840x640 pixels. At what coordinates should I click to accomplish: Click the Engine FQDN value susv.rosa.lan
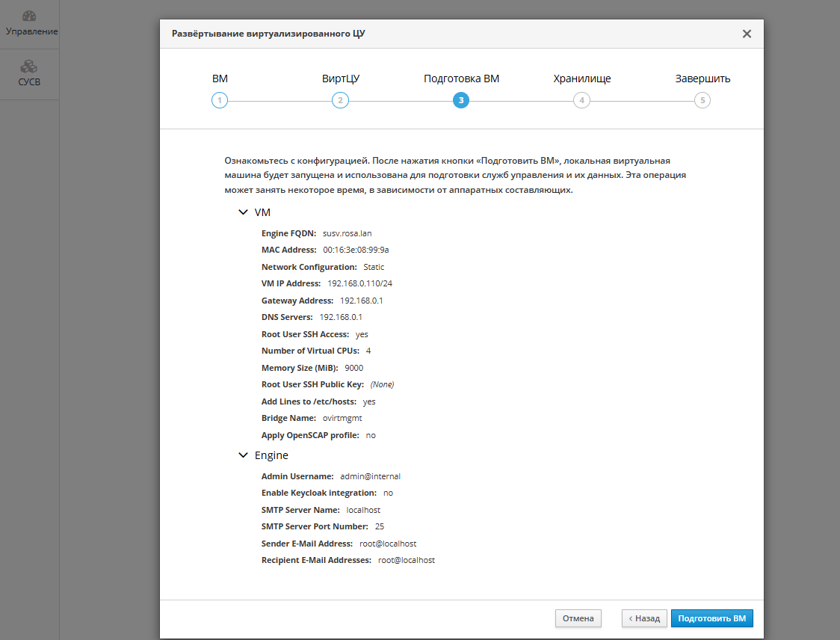tap(347, 233)
